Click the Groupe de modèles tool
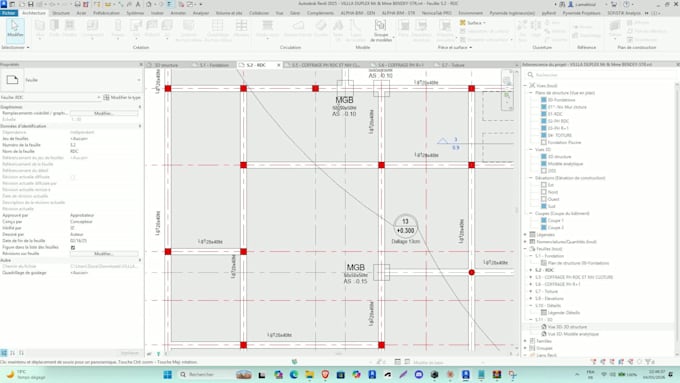680x383 pixels. 381,30
